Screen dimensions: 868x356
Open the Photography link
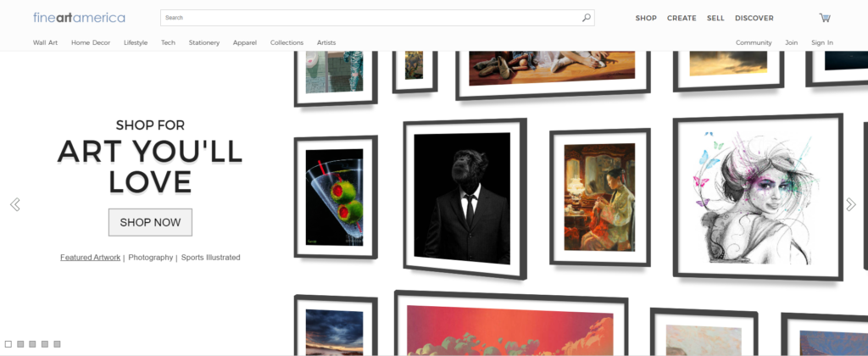pos(151,258)
